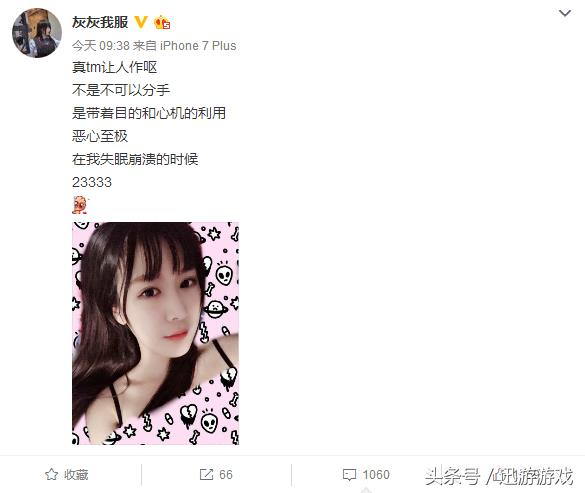This screenshot has height=493, width=585.
Task: Click the round profile avatar photo
Action: 37,33
